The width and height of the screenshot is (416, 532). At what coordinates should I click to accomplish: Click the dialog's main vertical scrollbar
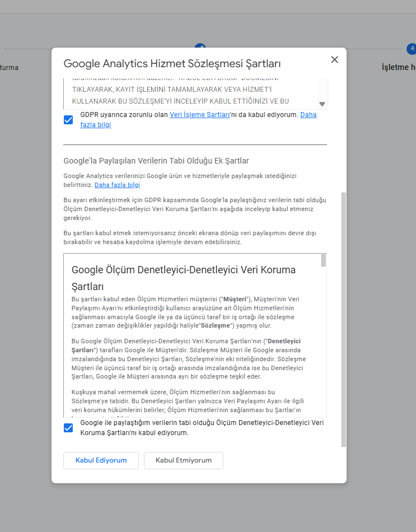tap(344, 319)
